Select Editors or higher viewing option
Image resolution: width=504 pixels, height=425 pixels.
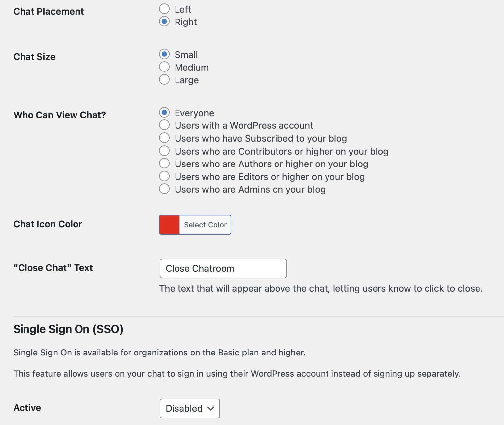click(164, 176)
